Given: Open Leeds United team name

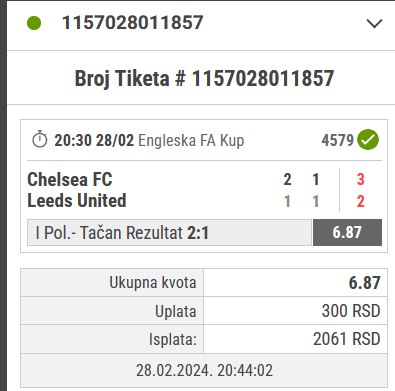Looking at the screenshot, I should (77, 201).
